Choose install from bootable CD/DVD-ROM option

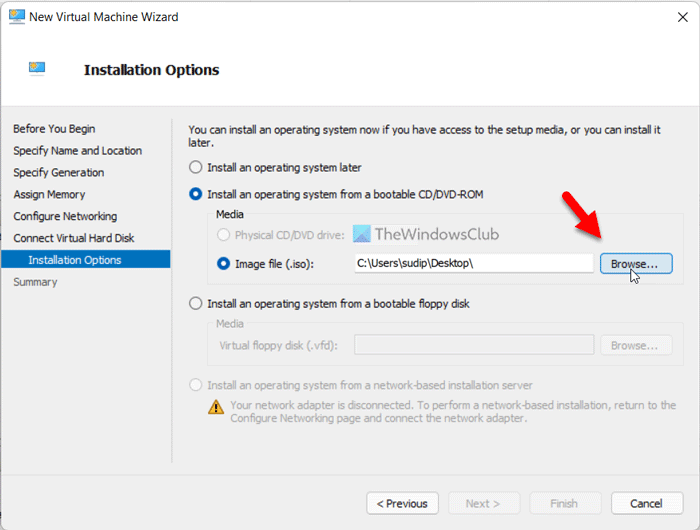tap(196, 193)
